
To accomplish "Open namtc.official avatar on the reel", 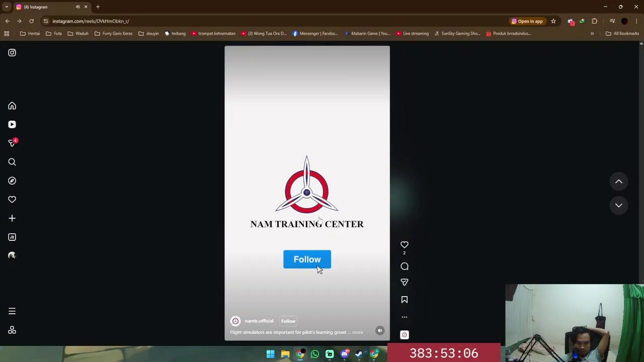I will pos(235,321).
